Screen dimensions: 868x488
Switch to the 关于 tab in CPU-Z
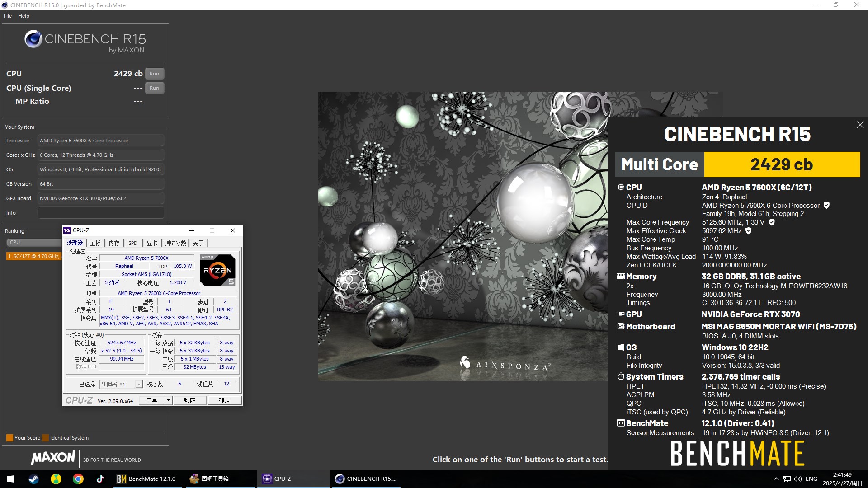(x=198, y=243)
